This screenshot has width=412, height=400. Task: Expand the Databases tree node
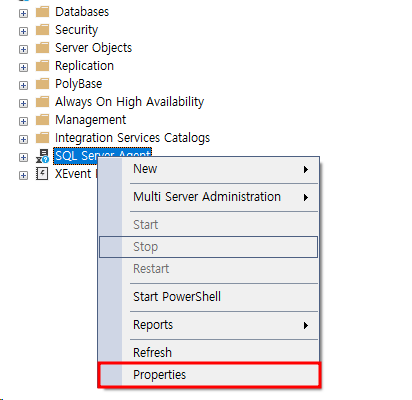[23, 13]
